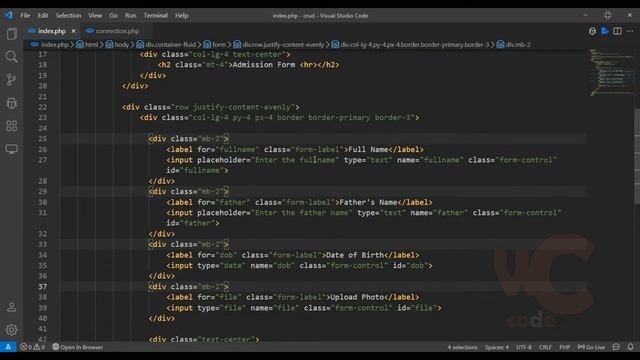Click errors and warnings count in status bar

[x=33, y=347]
